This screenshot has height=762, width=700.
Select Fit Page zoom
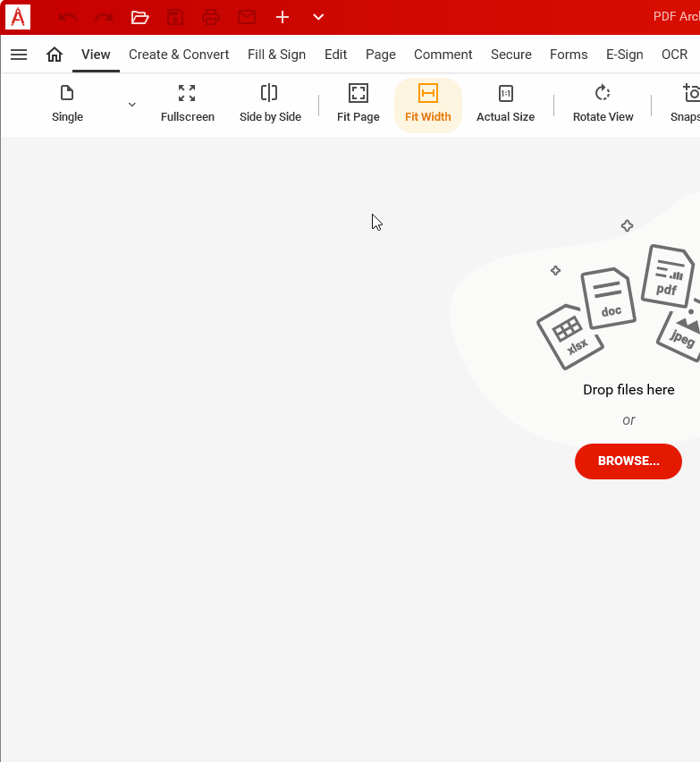[358, 104]
